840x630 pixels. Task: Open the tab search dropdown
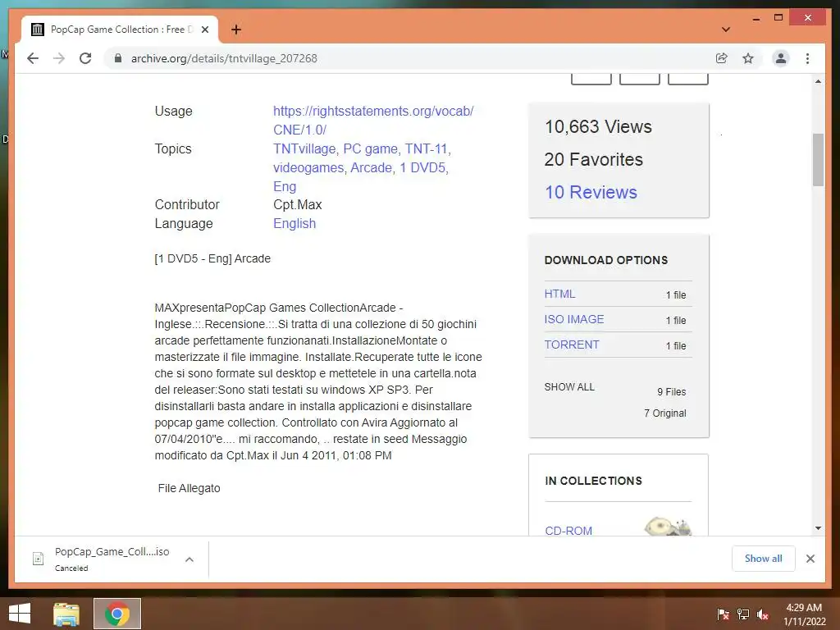pos(726,30)
